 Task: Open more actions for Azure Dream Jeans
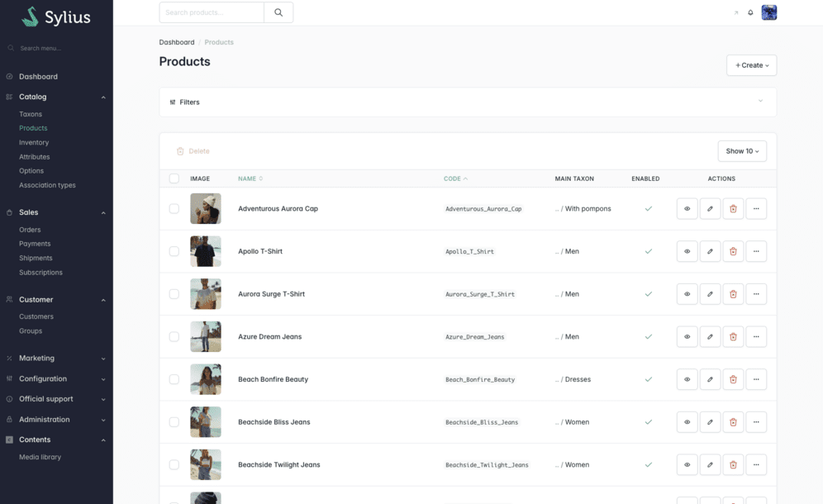pyautogui.click(x=756, y=336)
